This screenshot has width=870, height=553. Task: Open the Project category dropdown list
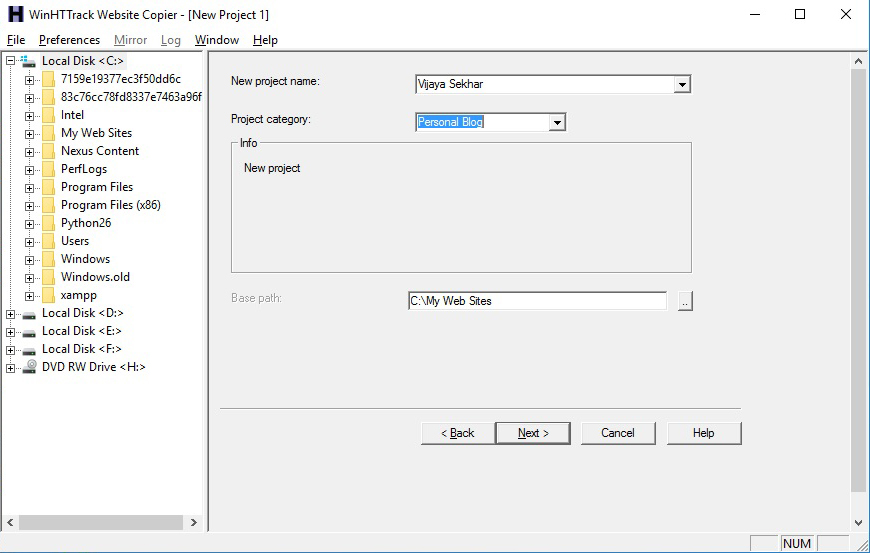(x=557, y=123)
